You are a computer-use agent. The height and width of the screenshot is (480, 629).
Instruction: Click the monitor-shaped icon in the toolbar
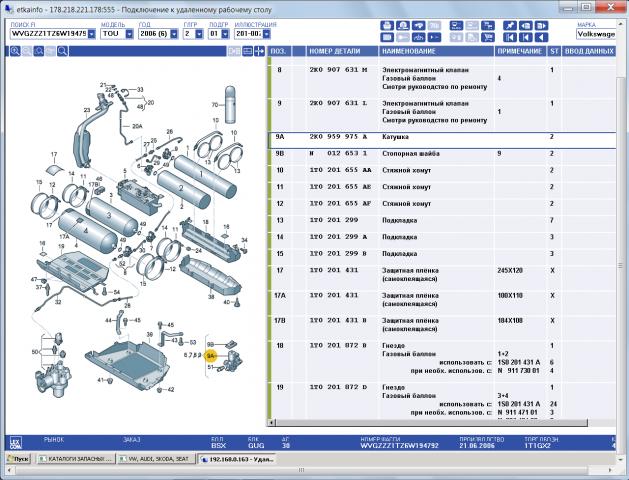[457, 26]
